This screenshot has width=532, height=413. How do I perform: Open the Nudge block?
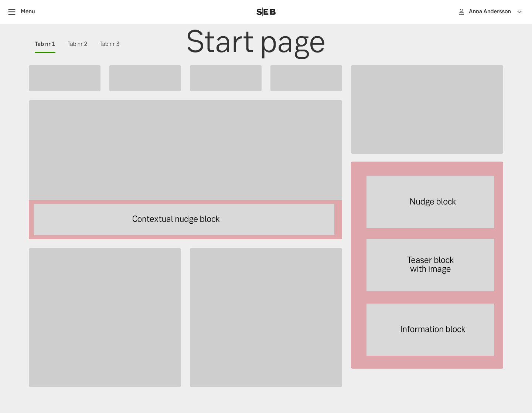pos(430,202)
